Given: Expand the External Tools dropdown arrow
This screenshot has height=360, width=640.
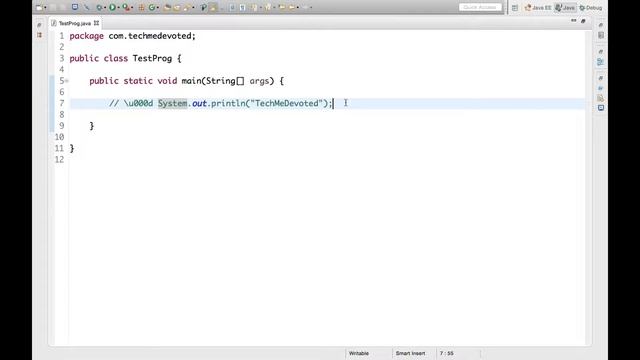Looking at the screenshot, I should (x=132, y=7).
